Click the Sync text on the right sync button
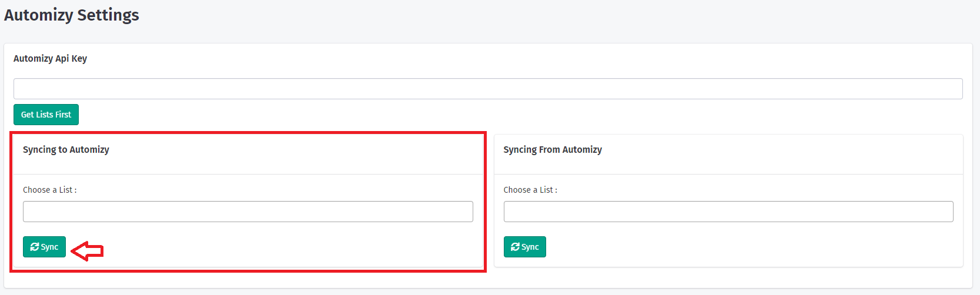 pos(530,247)
